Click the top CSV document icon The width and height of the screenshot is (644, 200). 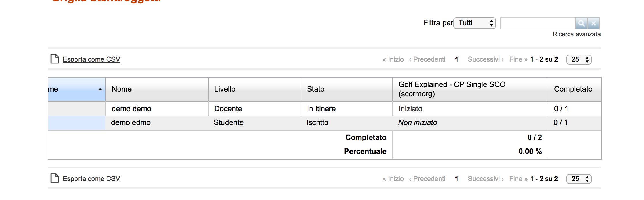(x=55, y=59)
